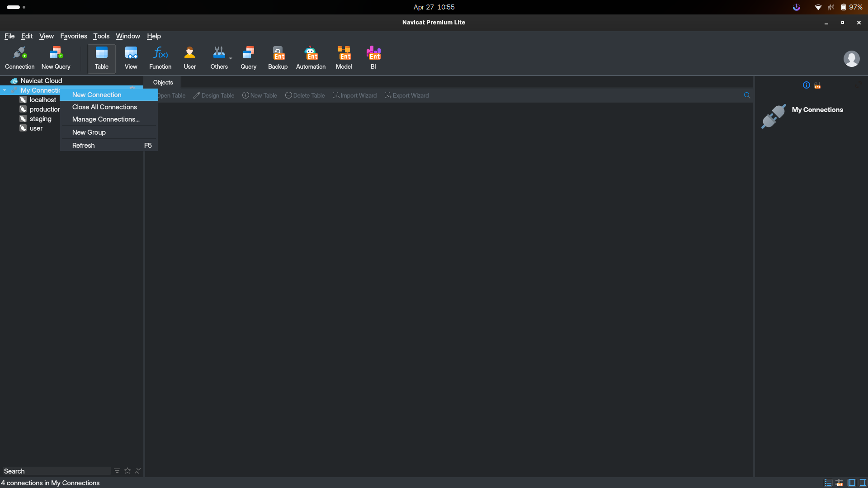The image size is (868, 488).
Task: Switch to list view in the status bar
Action: click(x=828, y=483)
